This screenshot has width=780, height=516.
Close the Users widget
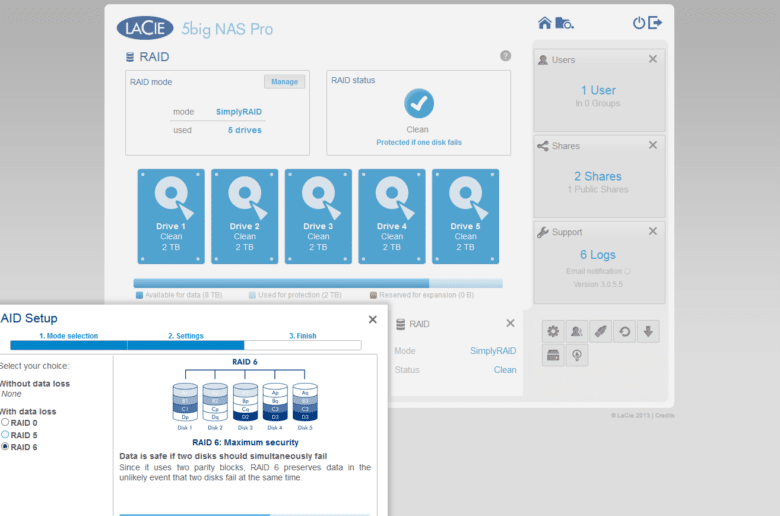pos(653,59)
